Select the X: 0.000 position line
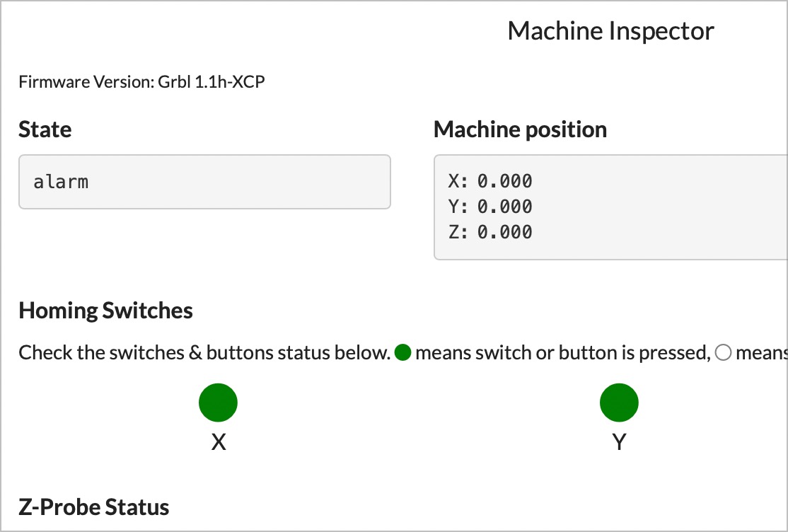The height and width of the screenshot is (532, 788). [x=490, y=181]
